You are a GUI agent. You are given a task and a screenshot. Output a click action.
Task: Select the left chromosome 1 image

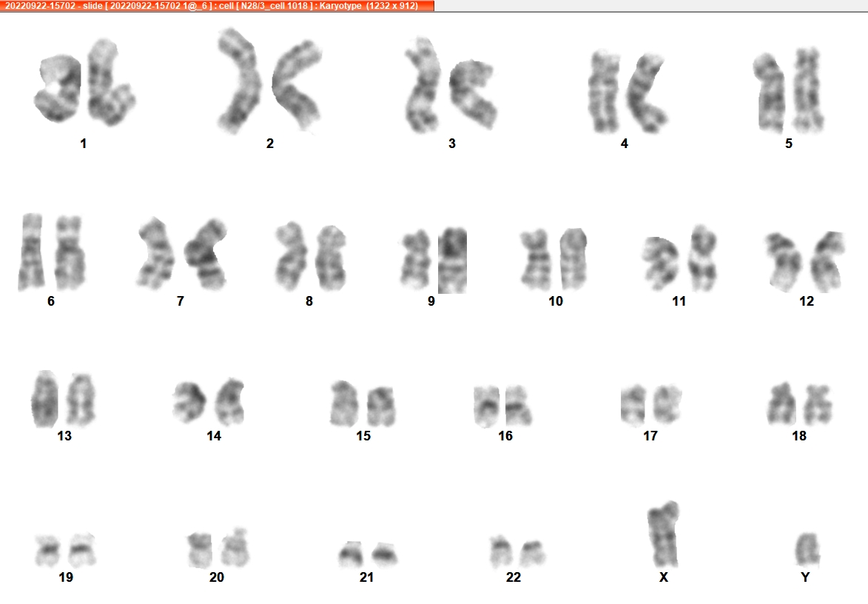(x=58, y=89)
